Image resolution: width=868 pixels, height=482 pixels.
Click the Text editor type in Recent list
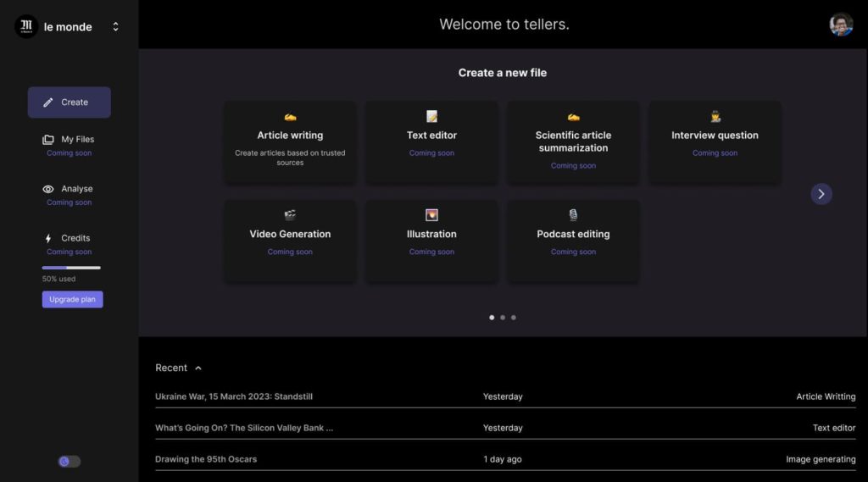pos(834,428)
